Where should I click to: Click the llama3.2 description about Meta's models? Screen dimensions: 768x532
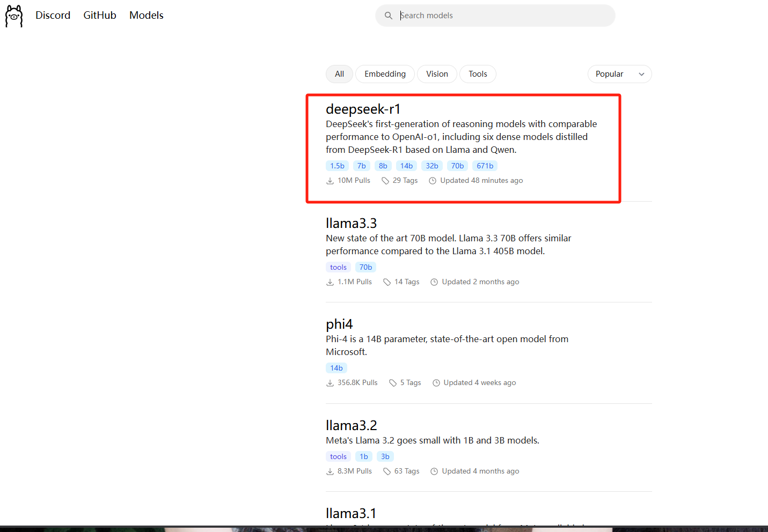pos(433,440)
